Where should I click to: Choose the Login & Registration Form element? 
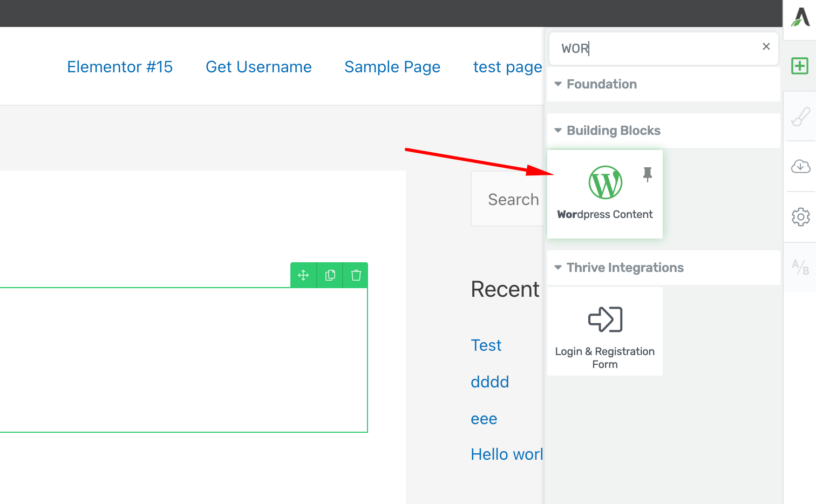point(604,331)
